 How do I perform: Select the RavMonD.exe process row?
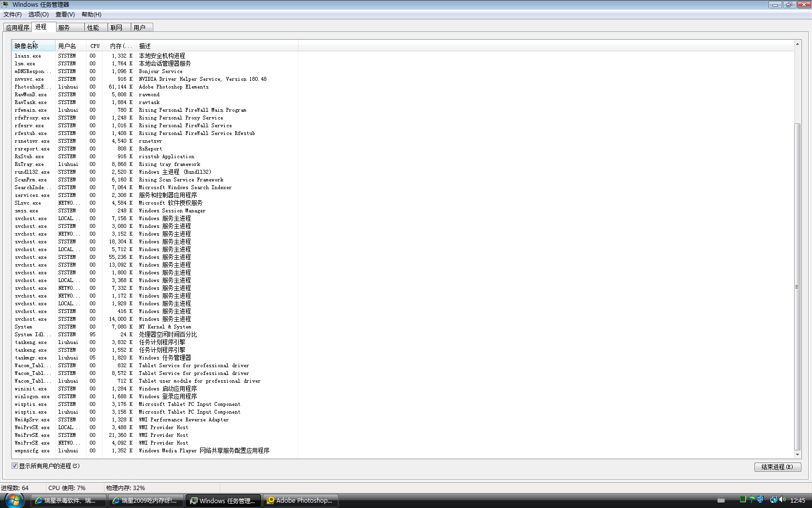point(155,94)
